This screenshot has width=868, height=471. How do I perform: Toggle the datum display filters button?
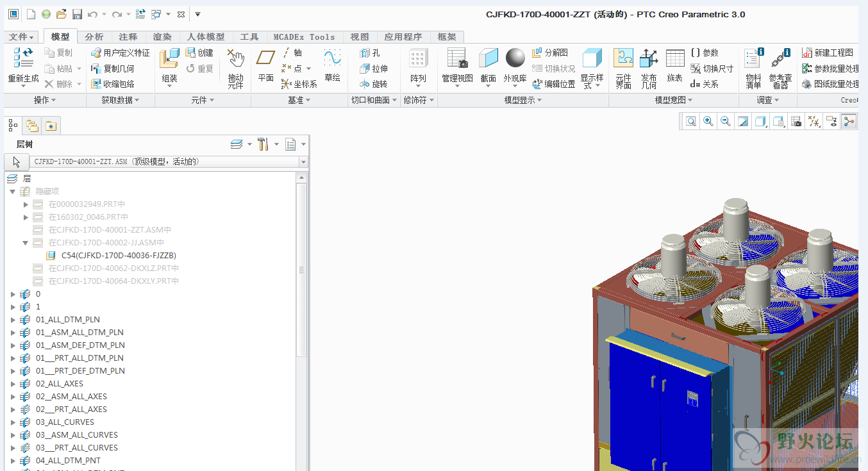[814, 121]
